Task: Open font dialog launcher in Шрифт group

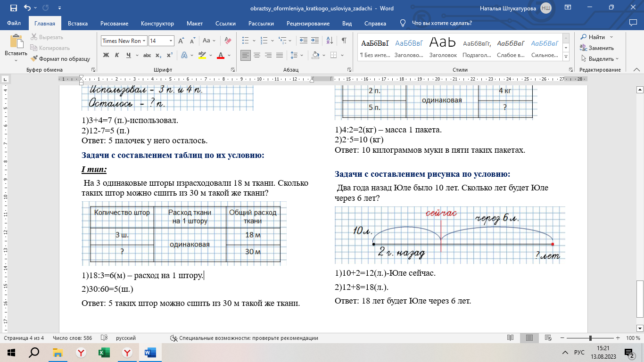Action: pos(233,69)
